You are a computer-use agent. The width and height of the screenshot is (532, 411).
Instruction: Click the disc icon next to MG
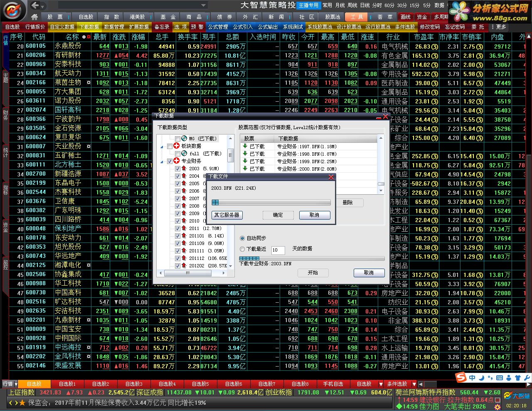[x=184, y=138]
